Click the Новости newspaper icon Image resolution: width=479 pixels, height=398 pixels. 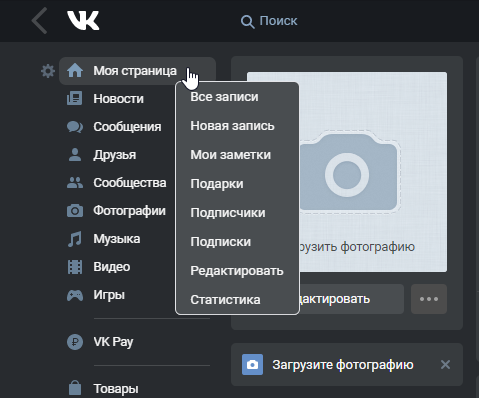pyautogui.click(x=75, y=99)
